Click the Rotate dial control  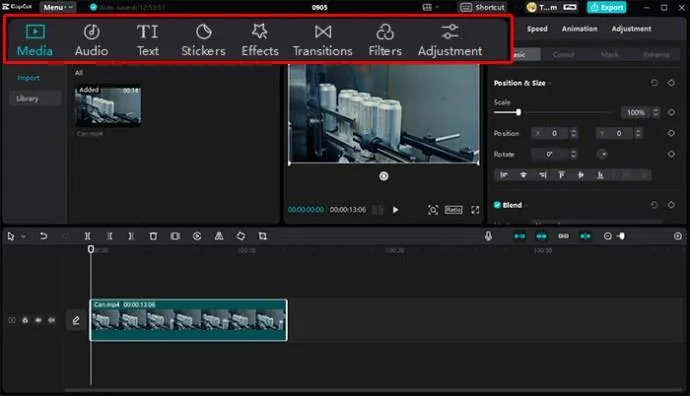coord(602,154)
